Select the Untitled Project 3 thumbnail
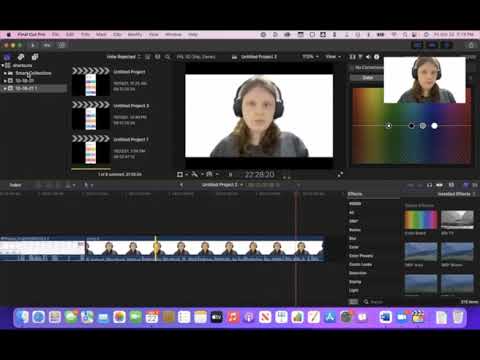The height and width of the screenshot is (360, 480). pyautogui.click(x=91, y=115)
